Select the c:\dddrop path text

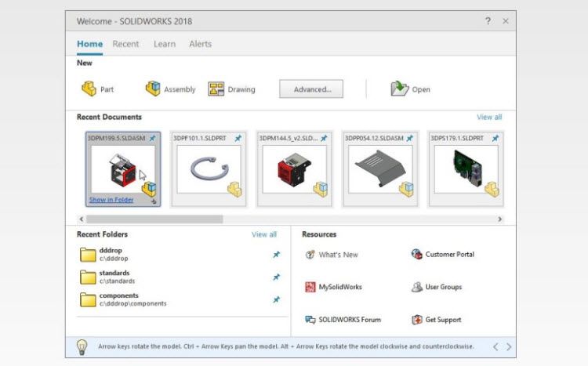[x=114, y=259]
